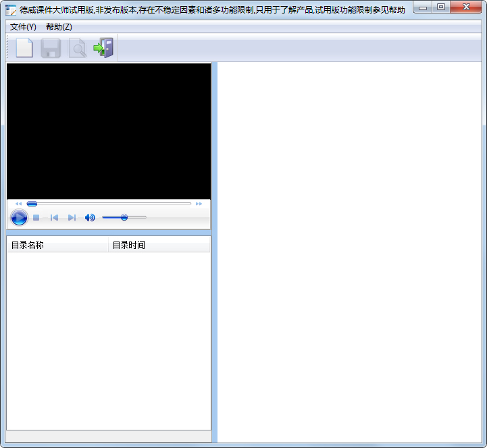Click the 目录时间 column header
Image resolution: width=487 pixels, height=448 pixels.
[159, 245]
